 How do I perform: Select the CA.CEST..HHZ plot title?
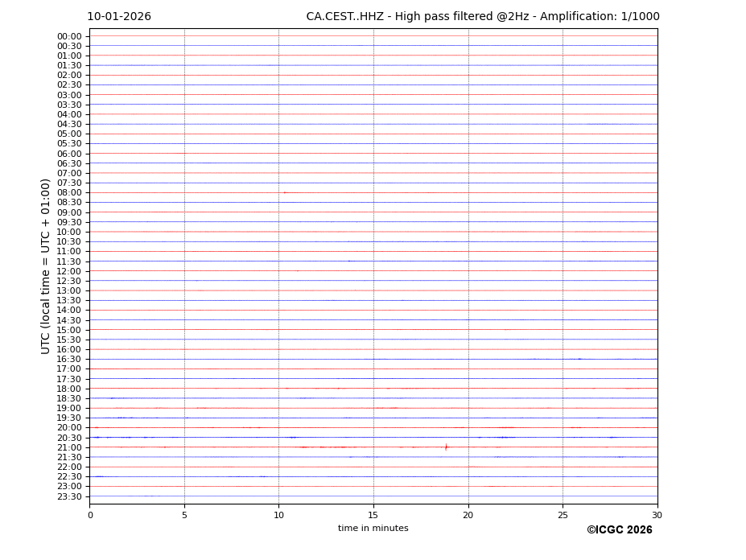(482, 17)
